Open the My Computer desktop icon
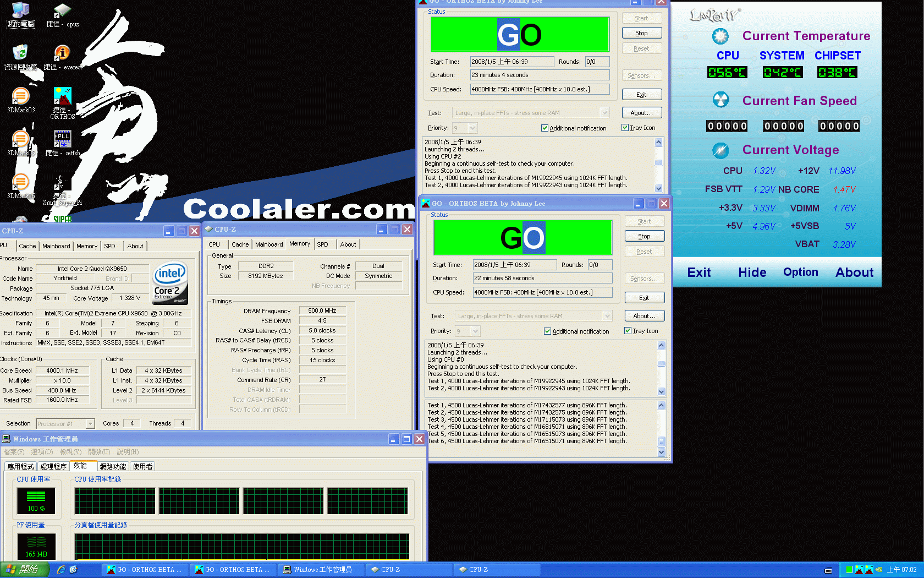 [20, 15]
